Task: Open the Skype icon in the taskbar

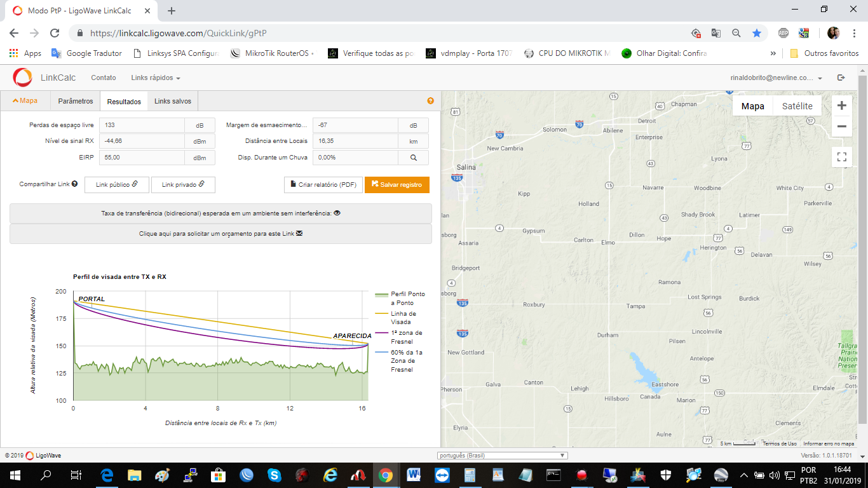Action: pos(275,475)
